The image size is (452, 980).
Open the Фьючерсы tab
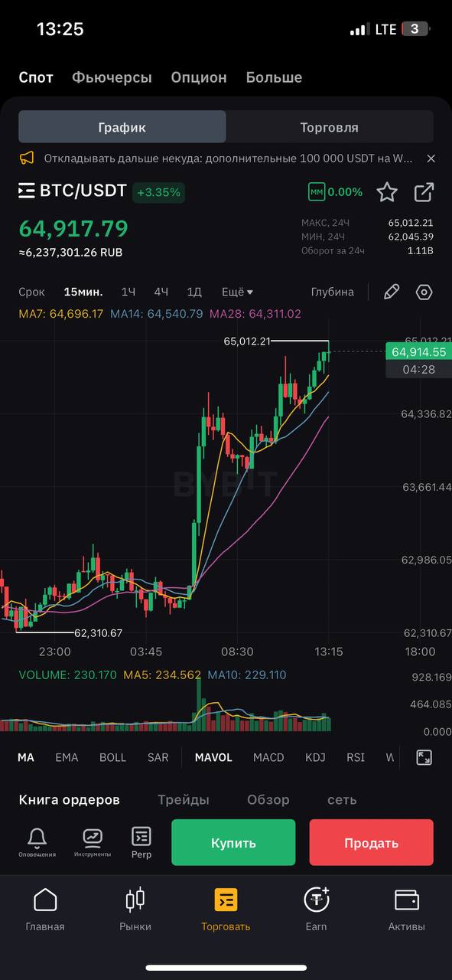click(112, 77)
